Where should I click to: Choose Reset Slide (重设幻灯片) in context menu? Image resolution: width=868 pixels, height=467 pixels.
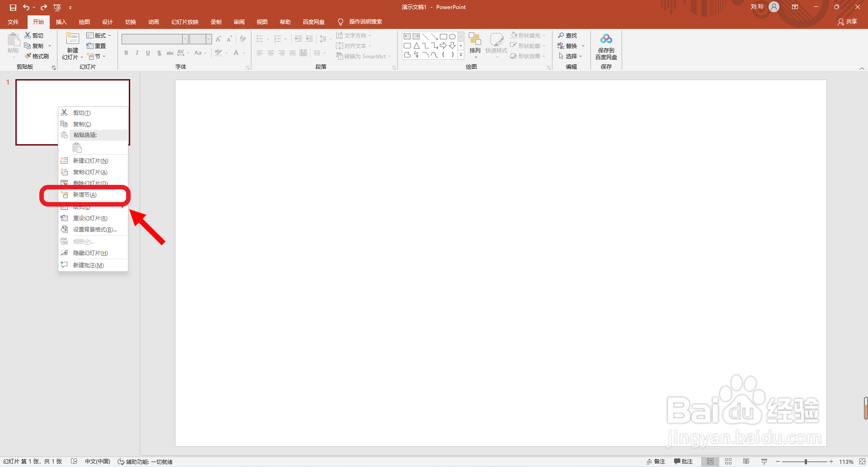(94, 218)
